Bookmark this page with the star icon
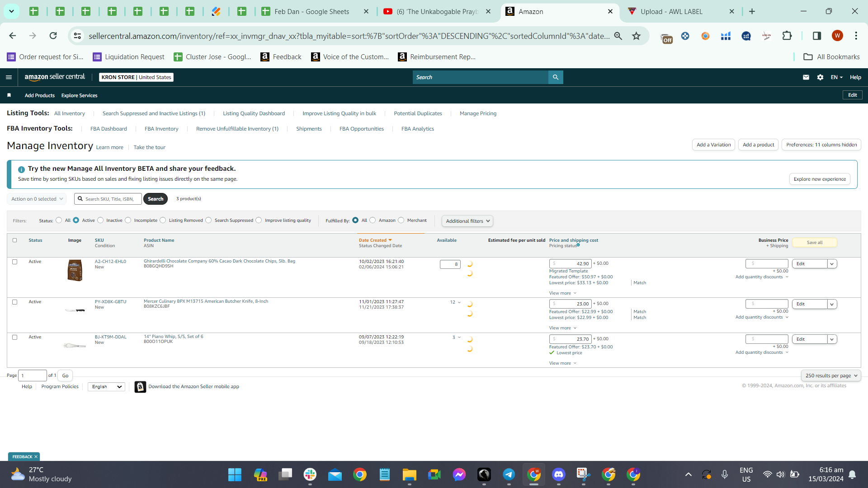Image resolution: width=868 pixels, height=488 pixels. point(636,36)
